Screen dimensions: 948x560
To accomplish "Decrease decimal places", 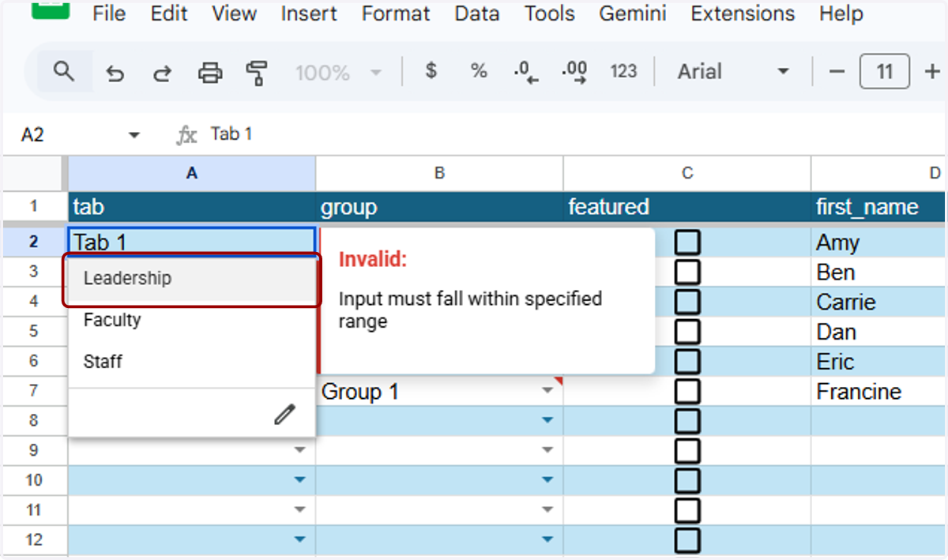I will (x=525, y=72).
